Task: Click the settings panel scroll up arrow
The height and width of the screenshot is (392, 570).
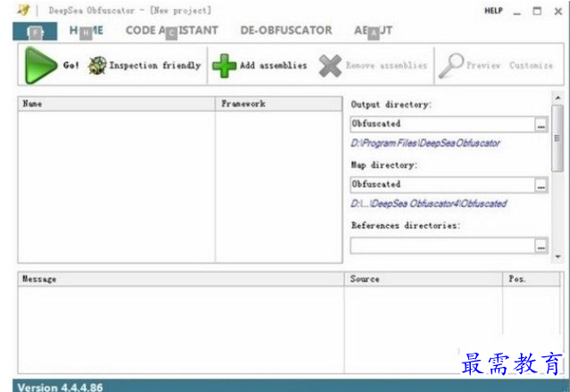Action: click(x=557, y=98)
